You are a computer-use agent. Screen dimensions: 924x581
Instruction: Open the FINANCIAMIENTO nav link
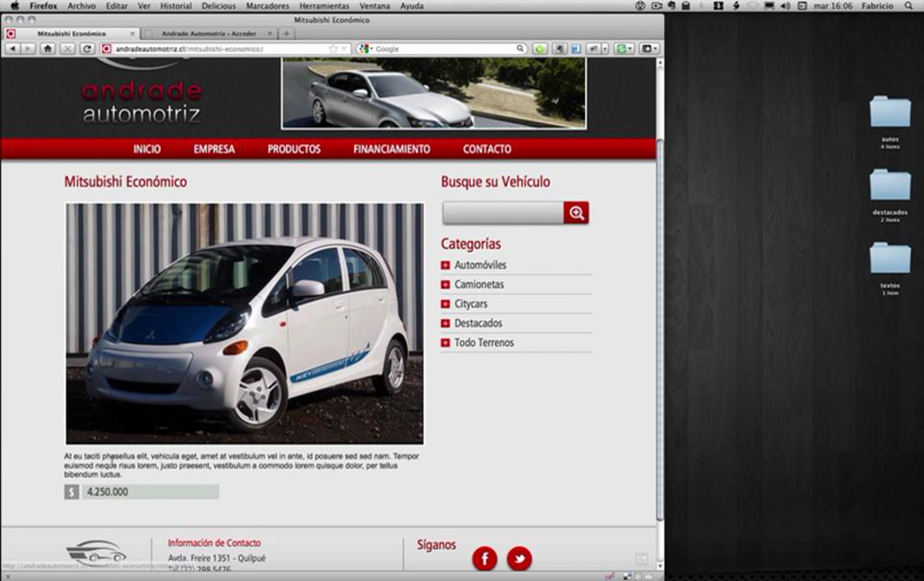[392, 149]
